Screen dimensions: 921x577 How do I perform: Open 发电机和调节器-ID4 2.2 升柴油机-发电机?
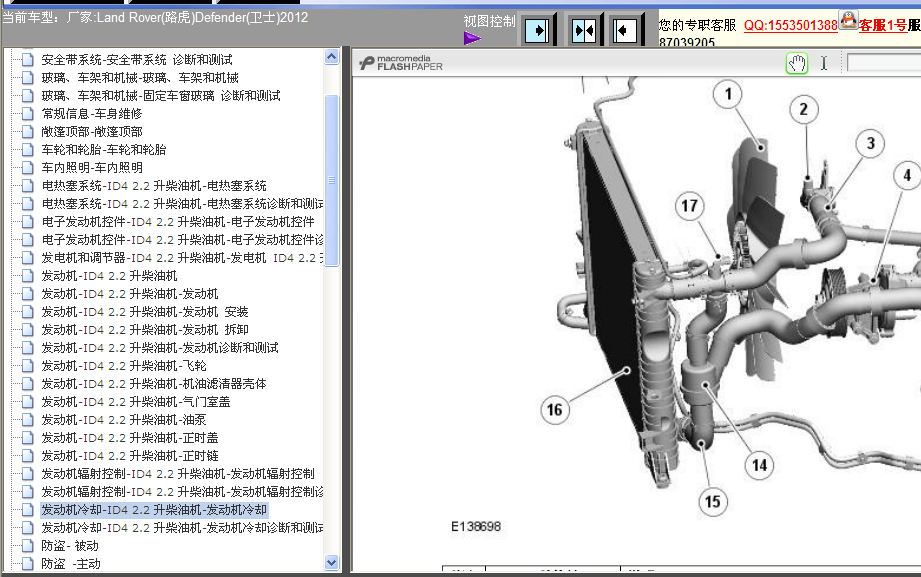click(182, 258)
